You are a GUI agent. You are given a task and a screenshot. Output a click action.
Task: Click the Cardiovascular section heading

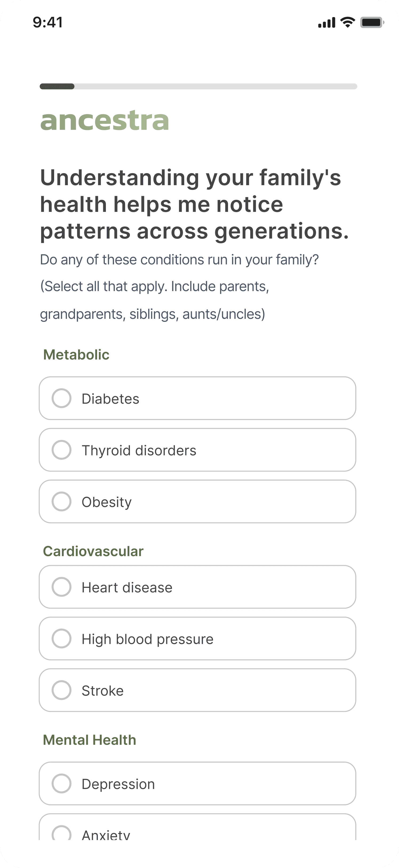pyautogui.click(x=93, y=551)
